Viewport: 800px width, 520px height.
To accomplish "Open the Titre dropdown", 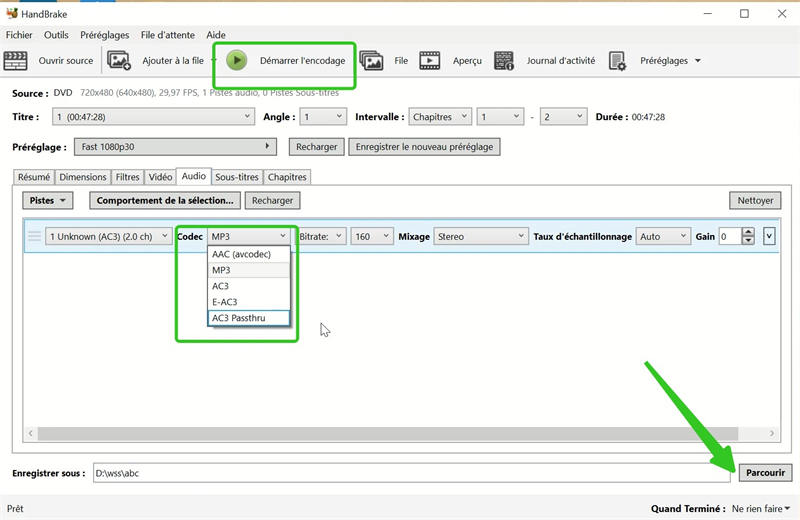I will [x=153, y=117].
